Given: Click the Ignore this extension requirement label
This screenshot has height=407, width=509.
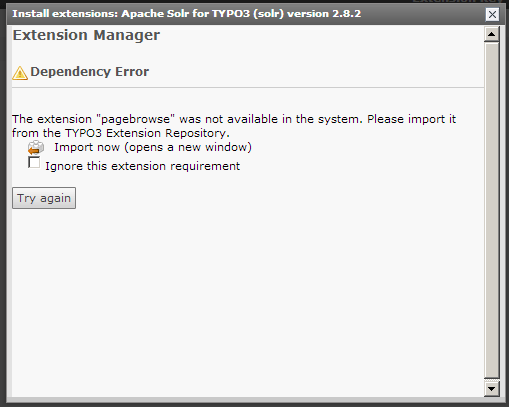Looking at the screenshot, I should click(x=142, y=166).
